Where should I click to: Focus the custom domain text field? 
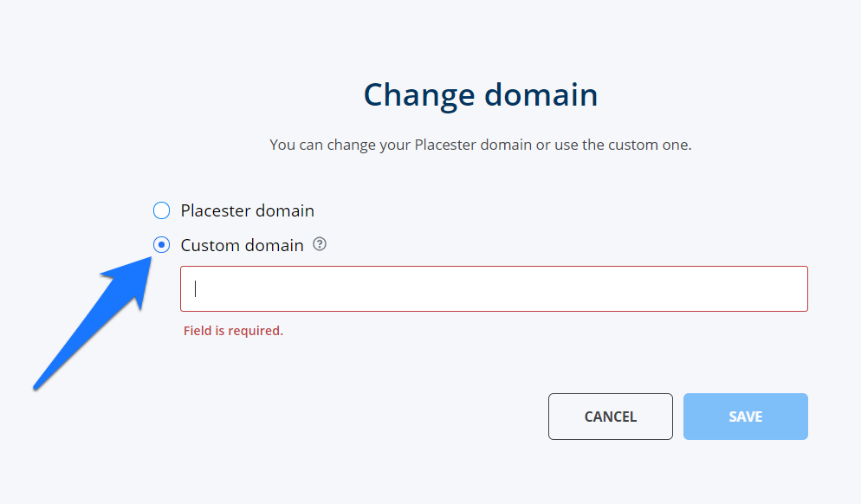[494, 288]
